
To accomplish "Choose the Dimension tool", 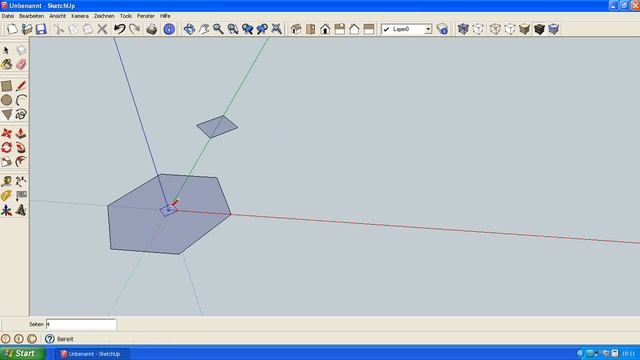I will click(21, 182).
